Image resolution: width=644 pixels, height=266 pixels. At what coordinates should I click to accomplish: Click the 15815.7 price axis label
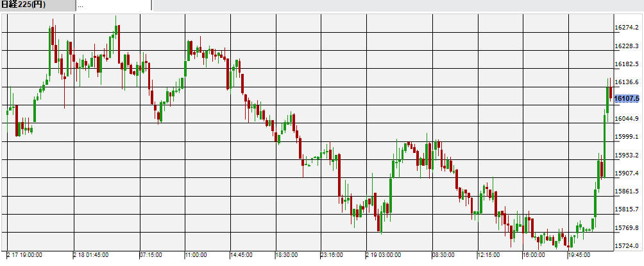(x=627, y=209)
